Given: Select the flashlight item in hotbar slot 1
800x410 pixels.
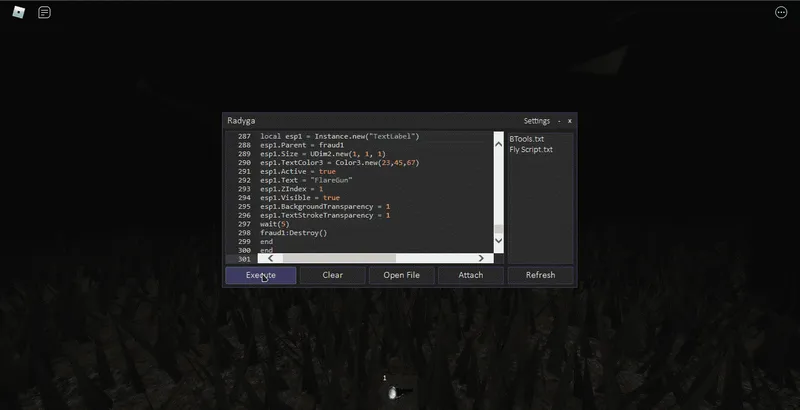Looking at the screenshot, I should (x=393, y=392).
